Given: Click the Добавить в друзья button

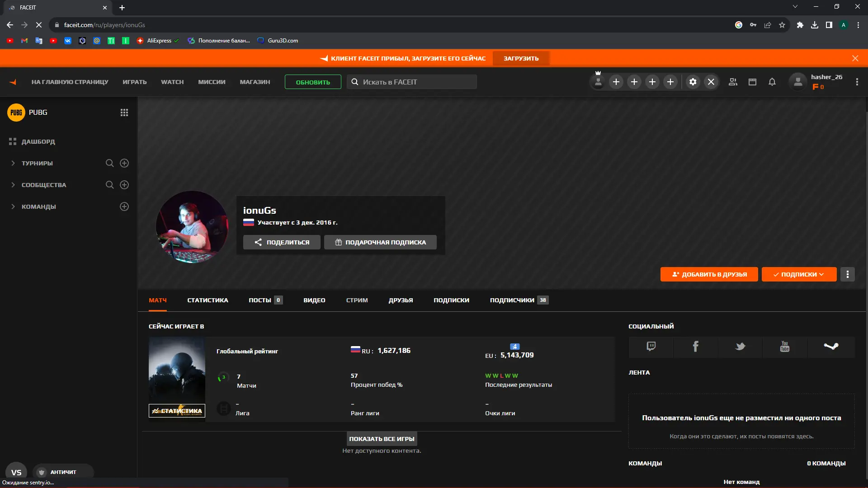Looking at the screenshot, I should click(x=709, y=274).
